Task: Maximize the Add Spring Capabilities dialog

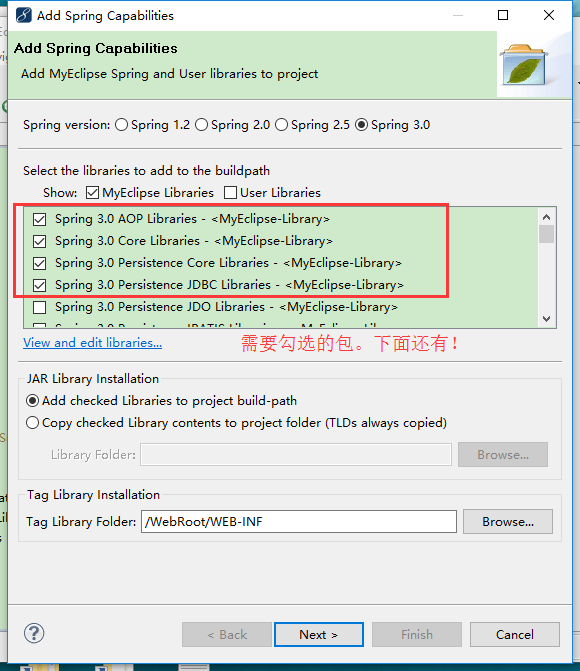Action: 503,15
